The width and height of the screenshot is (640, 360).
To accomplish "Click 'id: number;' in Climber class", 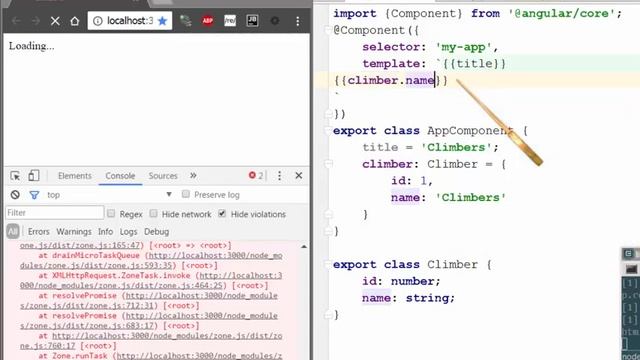I will (x=401, y=281).
